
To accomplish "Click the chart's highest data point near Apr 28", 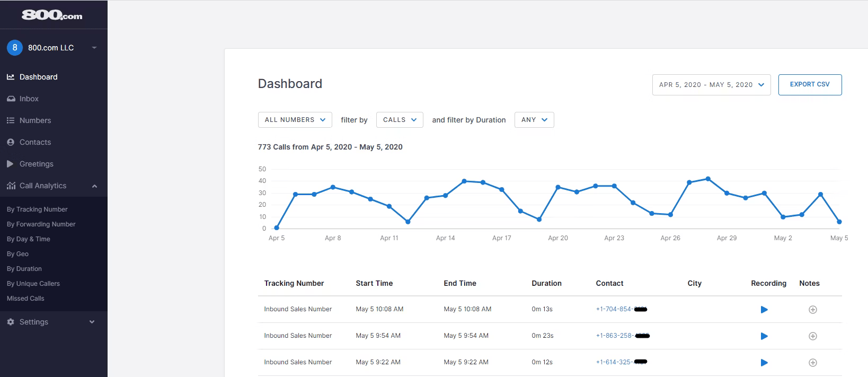I will pyautogui.click(x=708, y=179).
